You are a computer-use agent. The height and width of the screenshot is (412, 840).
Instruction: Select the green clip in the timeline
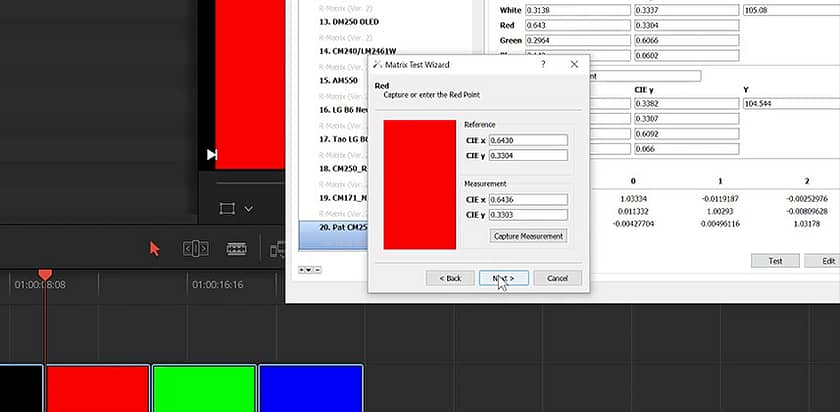pyautogui.click(x=204, y=388)
